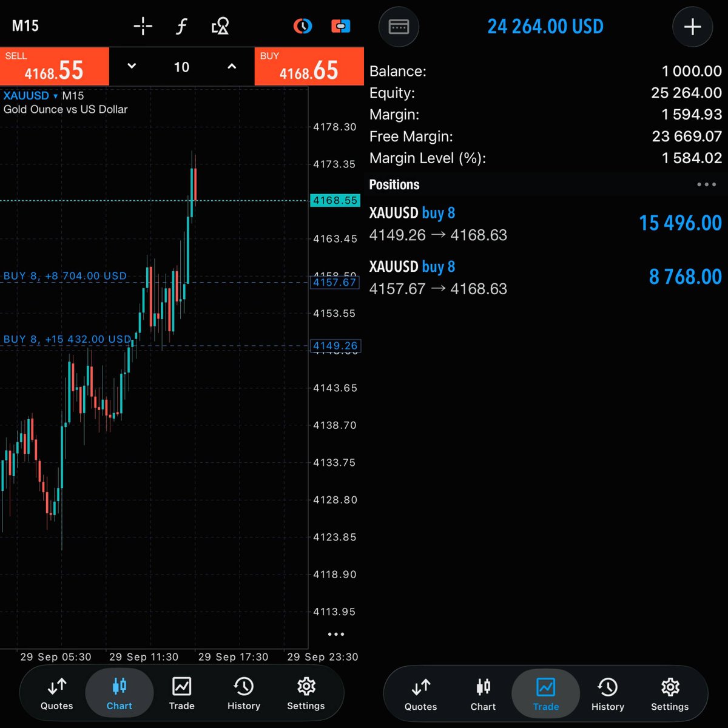The width and height of the screenshot is (728, 728).
Task: Tap the Gold Ounce vs US Dollar description
Action: pos(66,110)
